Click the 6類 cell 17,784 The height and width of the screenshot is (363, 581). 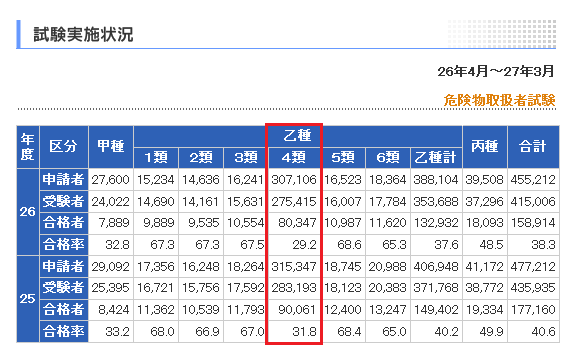(x=388, y=202)
